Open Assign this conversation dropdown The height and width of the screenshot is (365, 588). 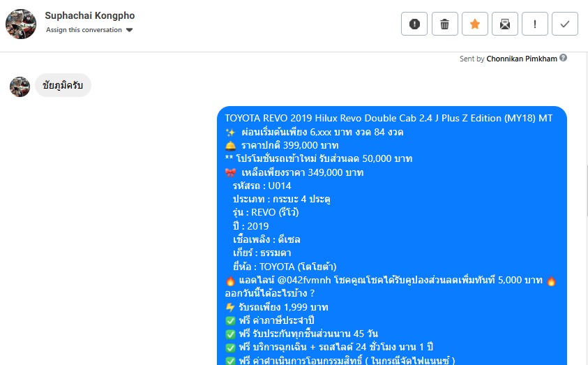click(89, 30)
